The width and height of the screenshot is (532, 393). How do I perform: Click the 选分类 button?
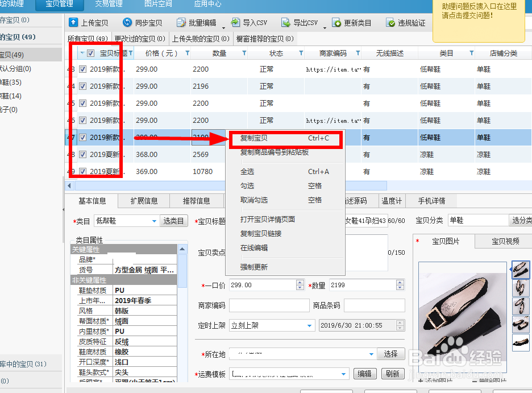521,220
